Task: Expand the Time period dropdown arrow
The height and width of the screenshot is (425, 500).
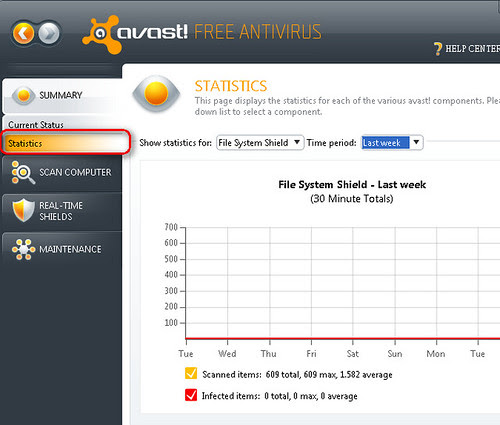Action: (x=416, y=142)
